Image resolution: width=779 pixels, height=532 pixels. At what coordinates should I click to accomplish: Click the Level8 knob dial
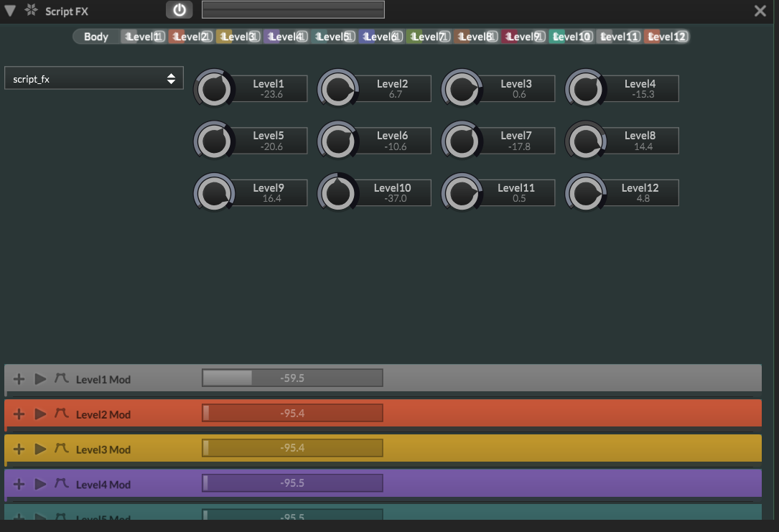coord(586,141)
